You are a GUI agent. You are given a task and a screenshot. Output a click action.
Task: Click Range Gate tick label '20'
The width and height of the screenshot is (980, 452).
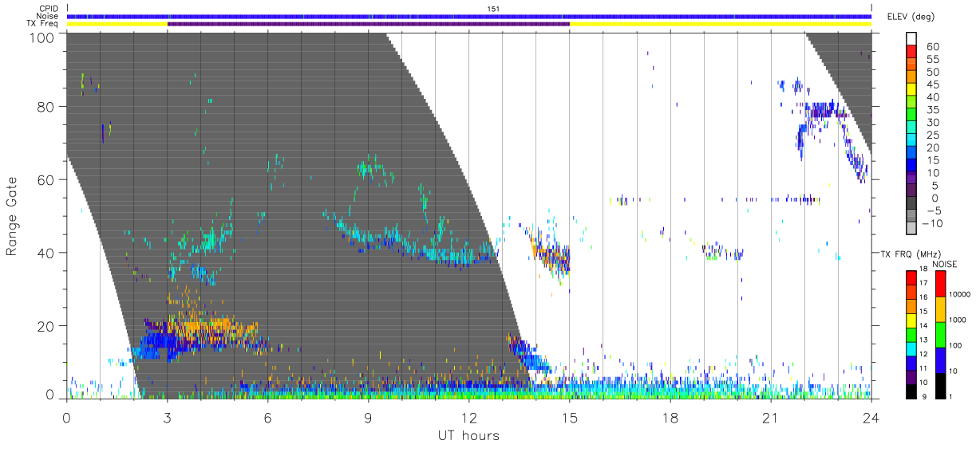(46, 325)
